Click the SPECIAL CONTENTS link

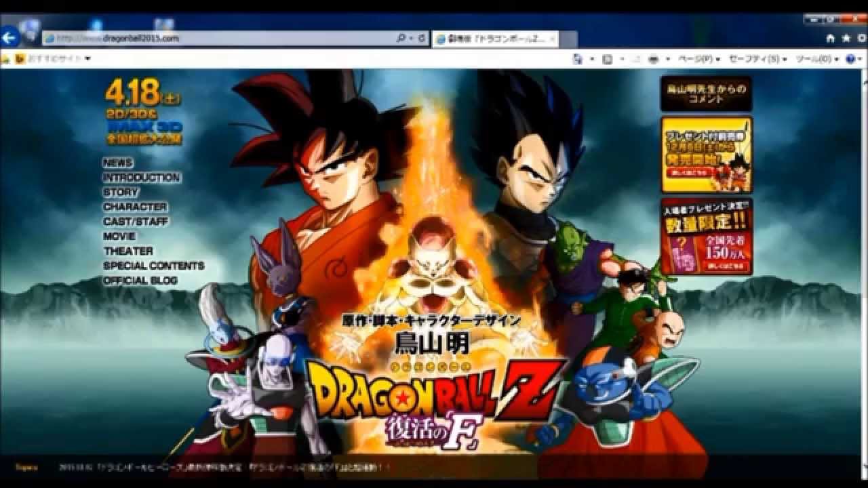pos(153,266)
